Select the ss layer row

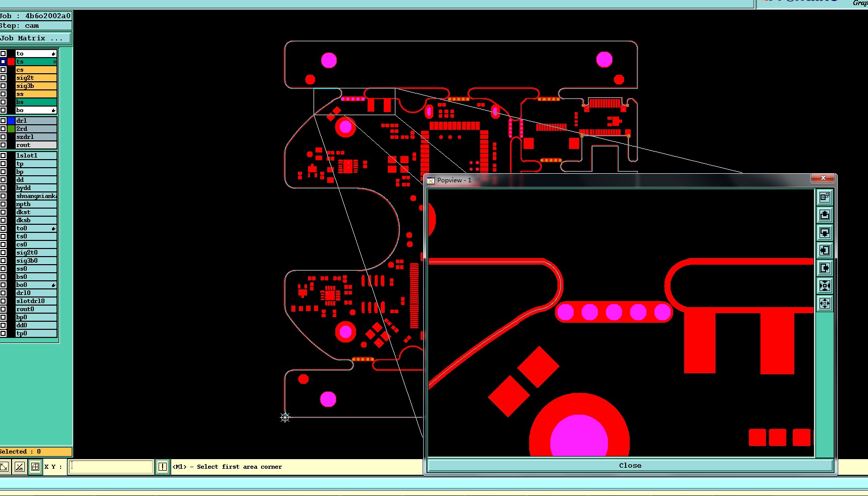click(36, 94)
